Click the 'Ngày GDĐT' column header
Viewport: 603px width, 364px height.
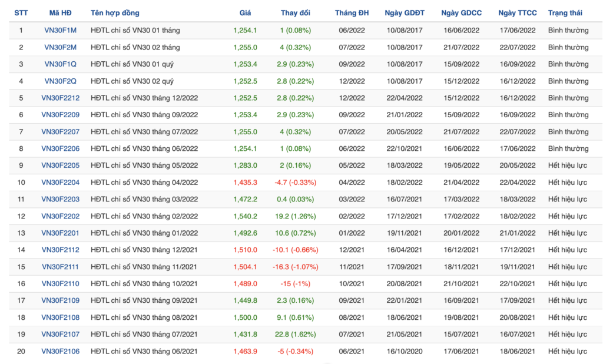tap(405, 13)
